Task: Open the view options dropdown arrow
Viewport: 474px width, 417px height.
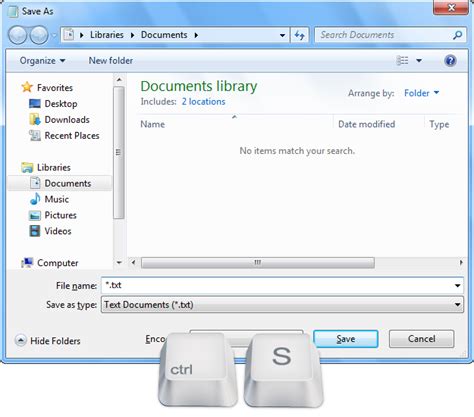Action: coord(419,61)
